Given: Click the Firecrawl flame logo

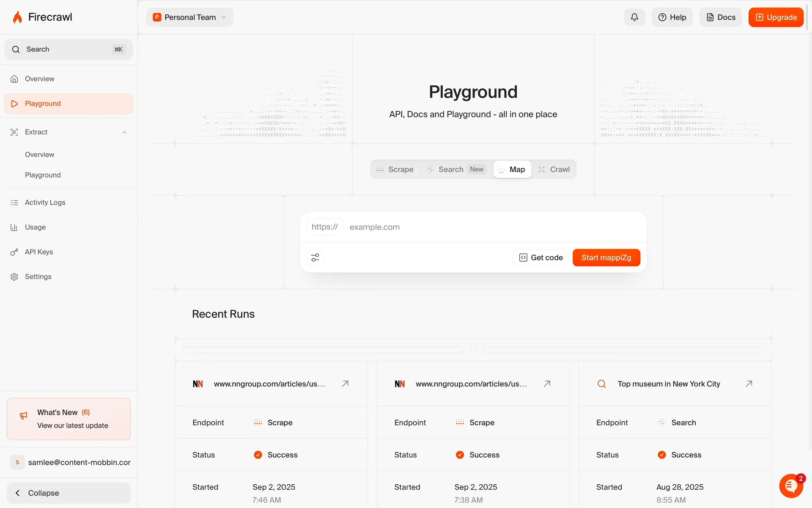Looking at the screenshot, I should pos(17,17).
